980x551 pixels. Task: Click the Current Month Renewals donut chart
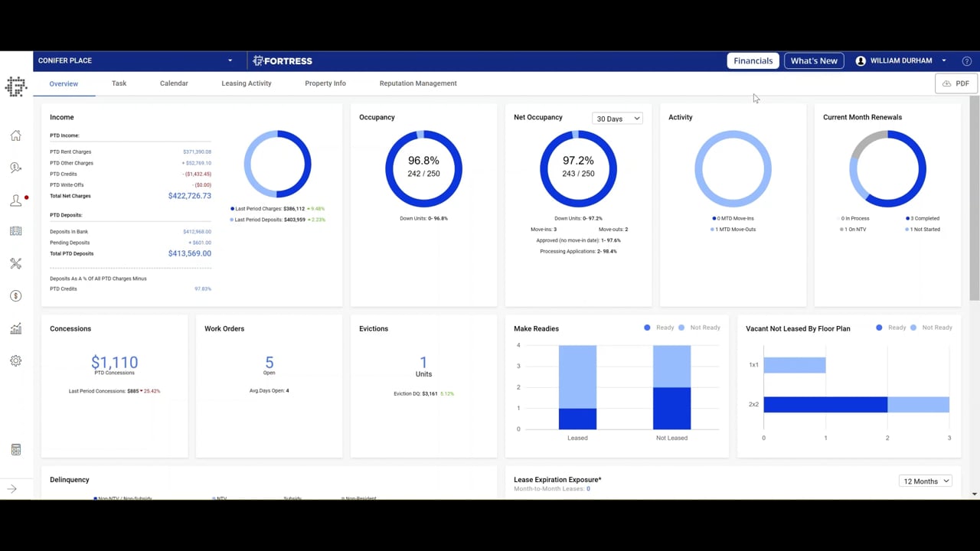pos(888,168)
